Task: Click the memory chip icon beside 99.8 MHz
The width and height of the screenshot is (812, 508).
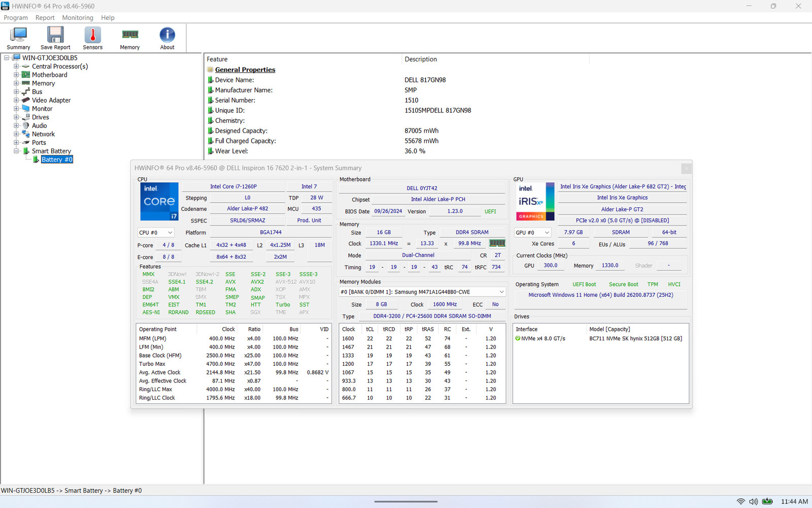Action: tap(497, 243)
